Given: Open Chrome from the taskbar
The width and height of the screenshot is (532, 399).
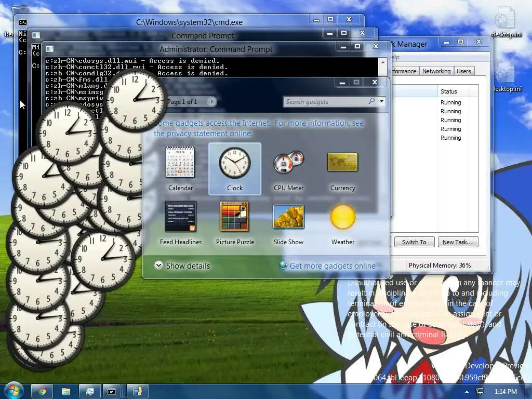Looking at the screenshot, I should tap(42, 392).
